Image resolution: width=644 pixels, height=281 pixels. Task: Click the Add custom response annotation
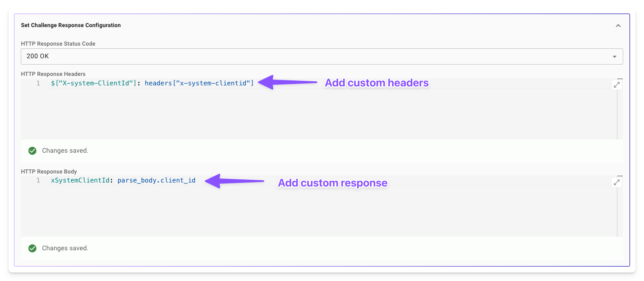click(333, 183)
